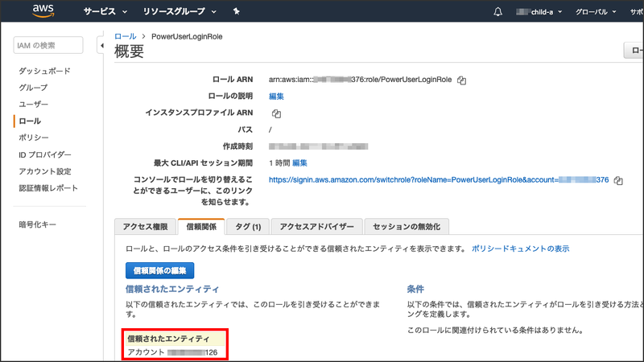Click the サポート menu at top right
The image size is (644, 362).
(637, 12)
